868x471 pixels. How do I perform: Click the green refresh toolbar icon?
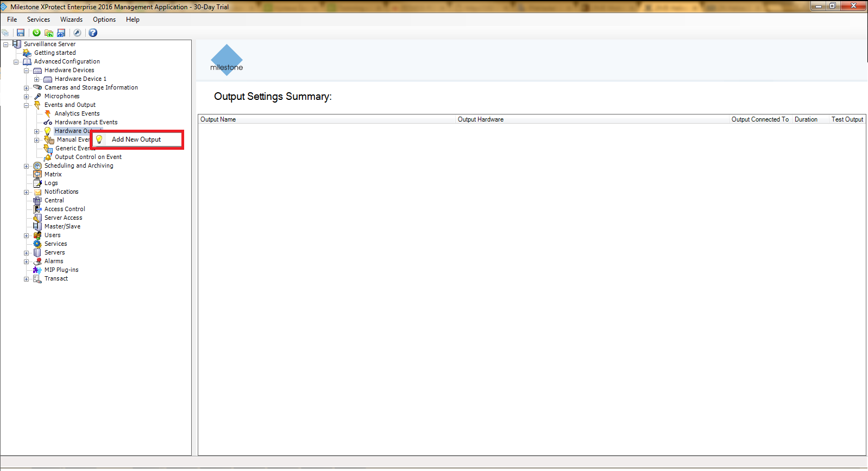click(x=36, y=33)
